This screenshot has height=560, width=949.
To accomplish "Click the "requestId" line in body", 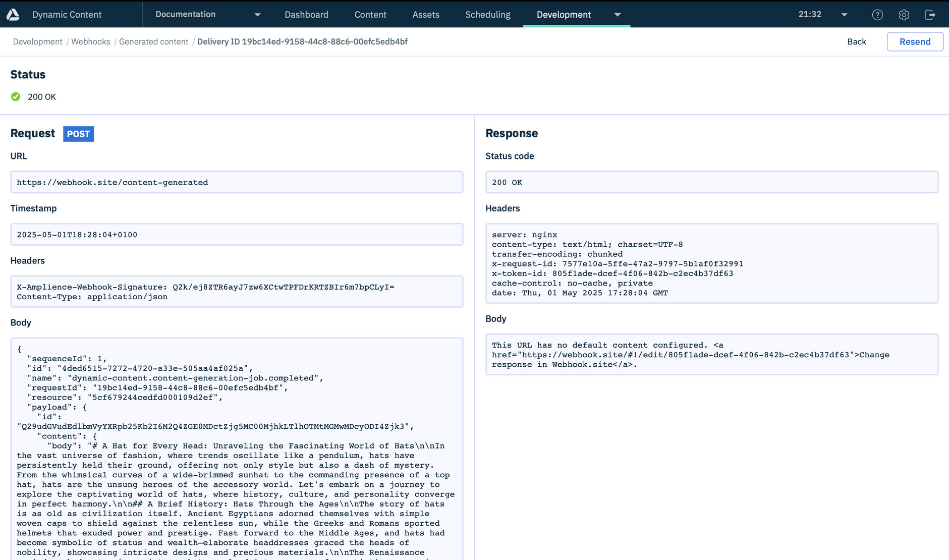I will point(157,387).
